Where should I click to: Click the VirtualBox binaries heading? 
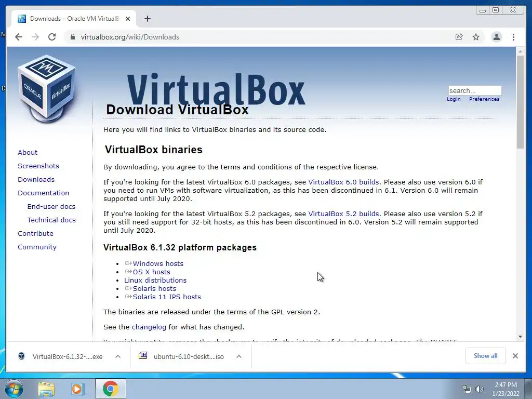[x=153, y=150]
